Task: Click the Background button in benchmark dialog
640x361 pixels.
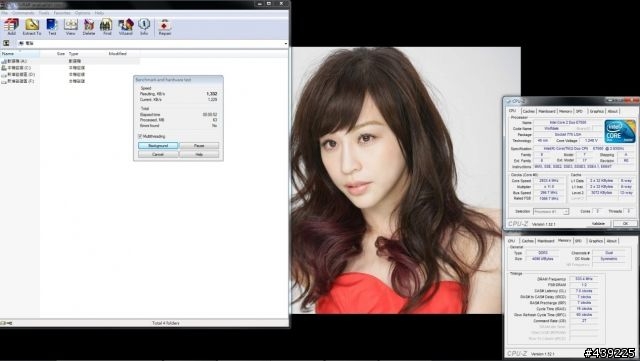Action: pyautogui.click(x=158, y=146)
